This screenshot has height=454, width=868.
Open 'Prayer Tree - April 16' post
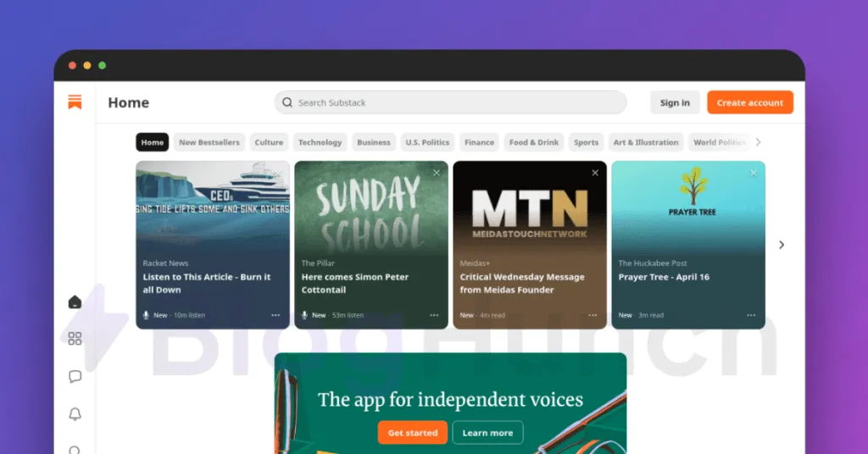(664, 277)
